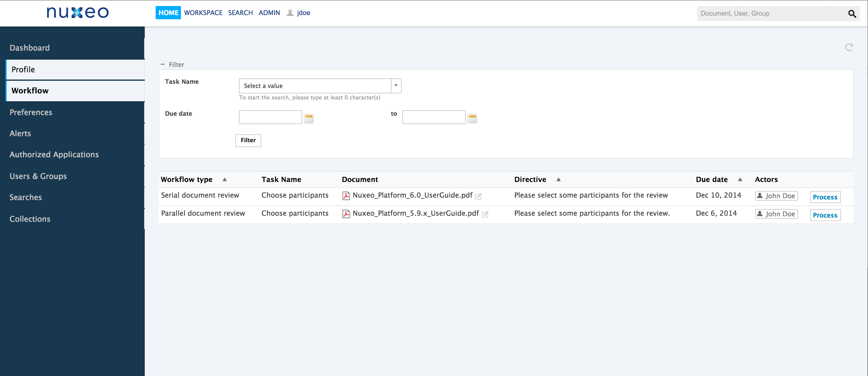The width and height of the screenshot is (868, 376).
Task: Open the calendar picker for the start due date
Action: [309, 118]
